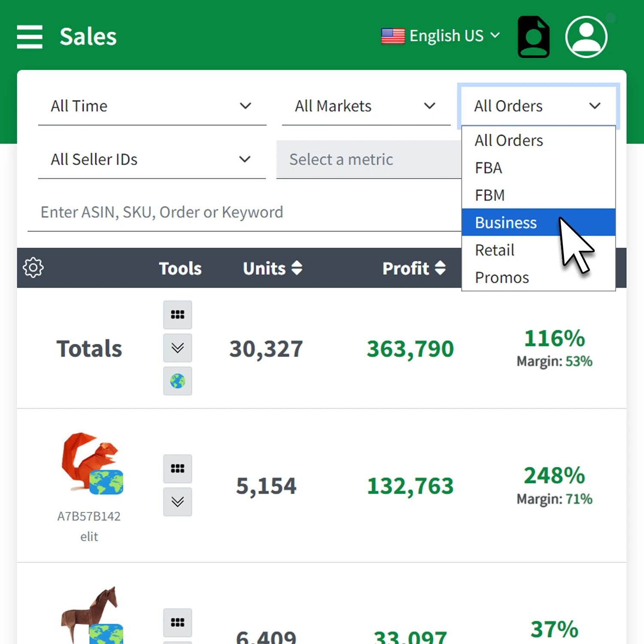Image resolution: width=644 pixels, height=644 pixels.
Task: Click the Select a metric field
Action: pos(369,159)
